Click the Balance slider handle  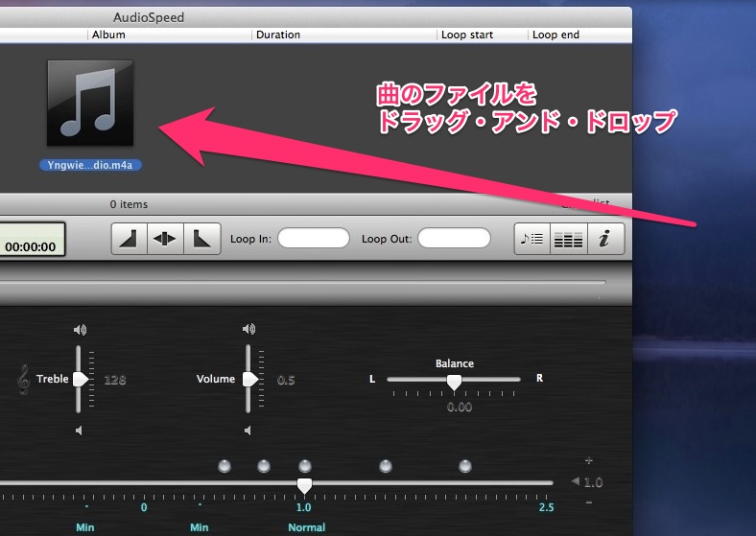[454, 383]
